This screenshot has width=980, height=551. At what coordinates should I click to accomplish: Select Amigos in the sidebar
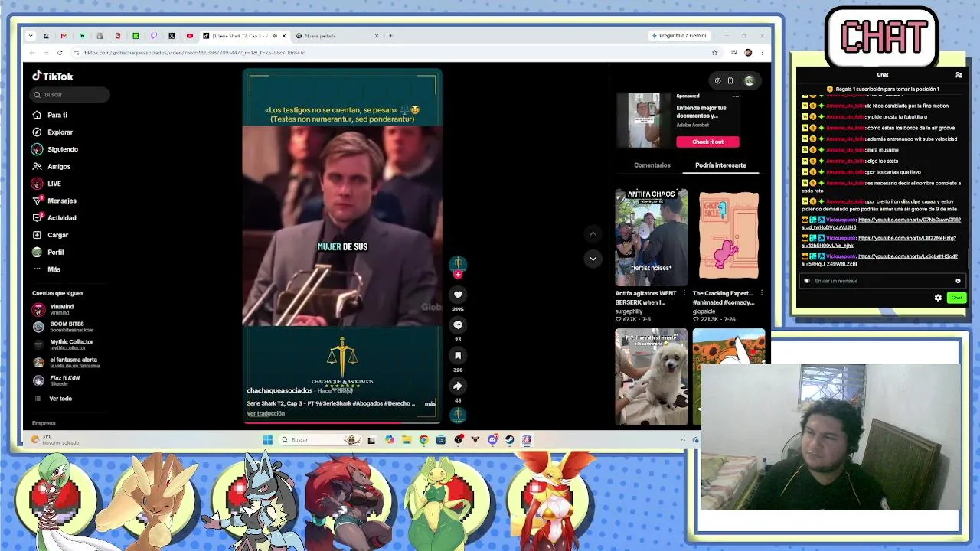point(51,167)
